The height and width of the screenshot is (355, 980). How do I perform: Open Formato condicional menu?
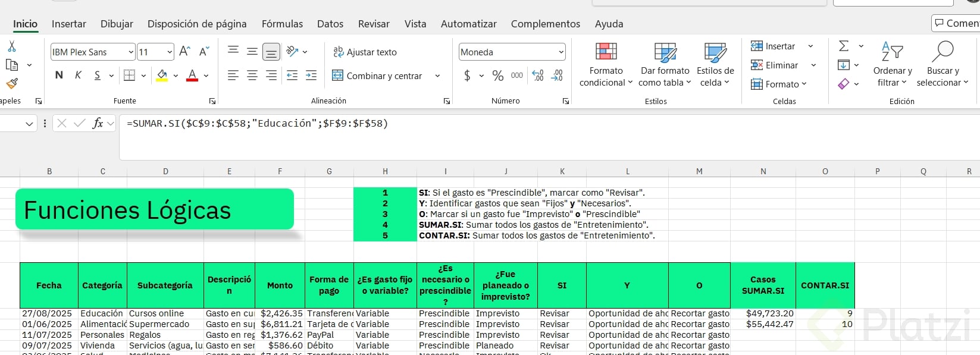(x=606, y=65)
